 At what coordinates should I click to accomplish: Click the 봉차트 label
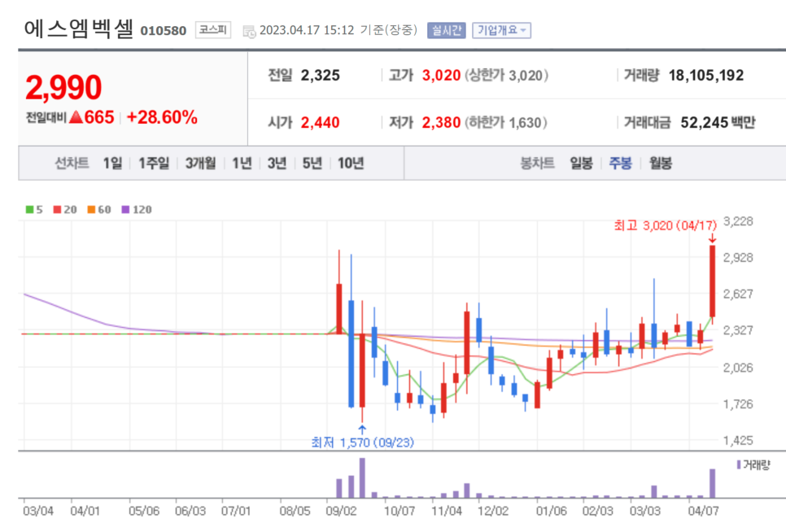pyautogui.click(x=537, y=164)
